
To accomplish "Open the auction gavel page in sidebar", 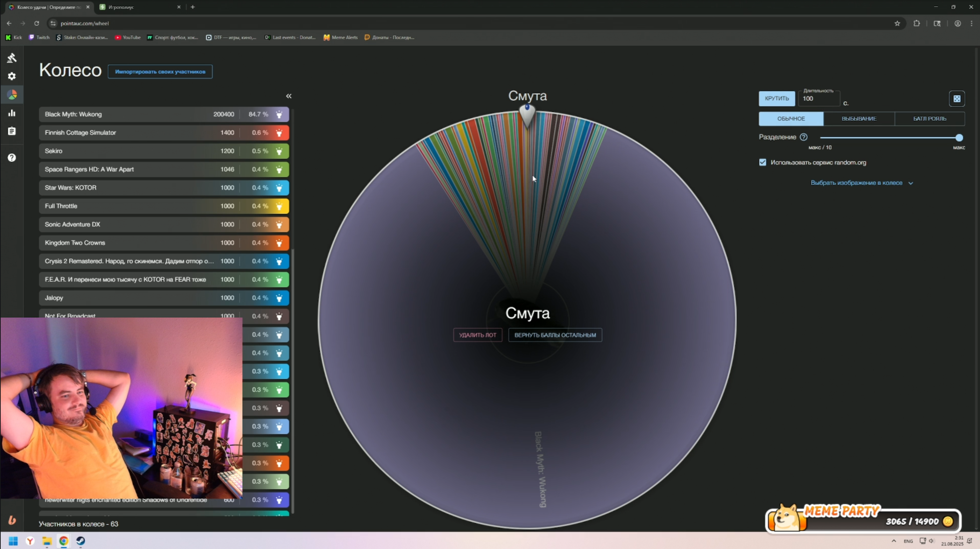I will tap(12, 58).
